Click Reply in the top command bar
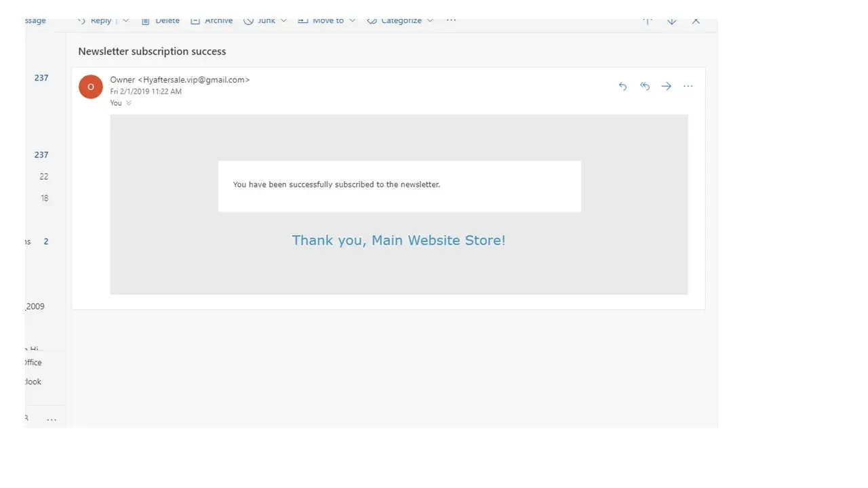Image resolution: width=868 pixels, height=488 pixels. (95, 20)
